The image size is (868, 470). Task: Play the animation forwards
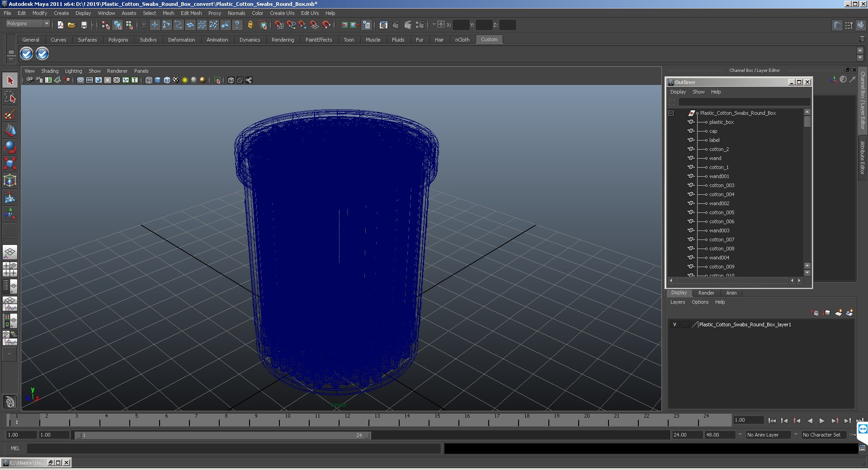pos(822,421)
